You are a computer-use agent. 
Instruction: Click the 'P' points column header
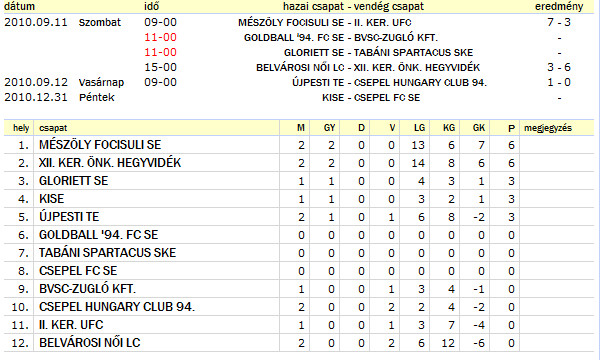[511, 128]
